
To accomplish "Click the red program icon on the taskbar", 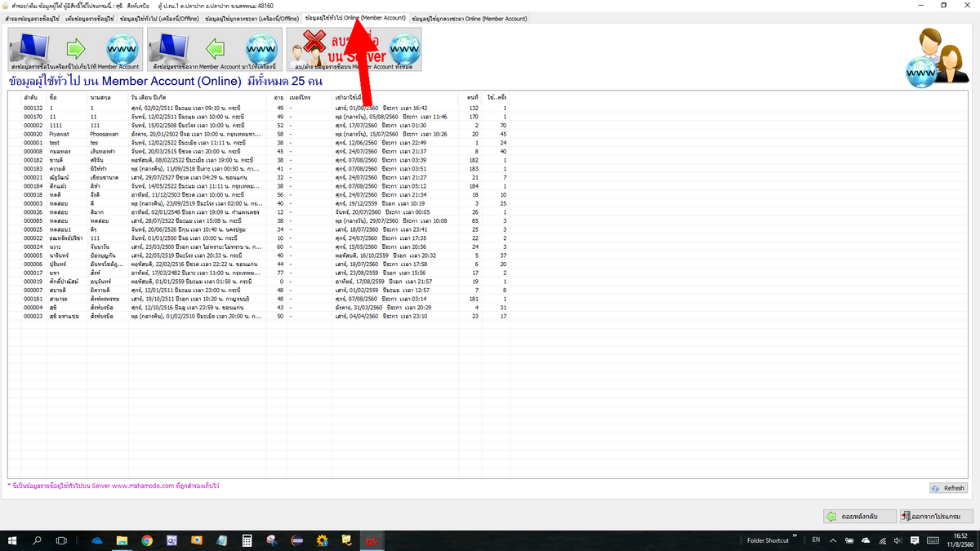I will 371,540.
